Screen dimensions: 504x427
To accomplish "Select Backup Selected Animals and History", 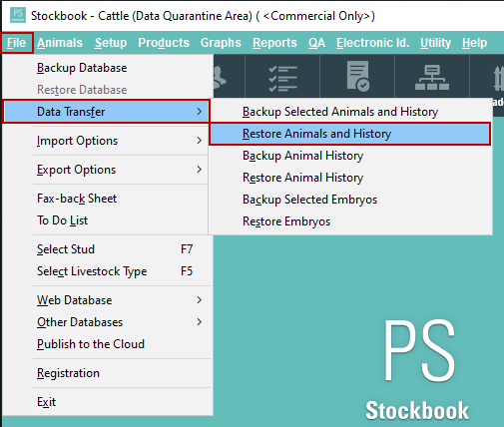I will coord(350,112).
